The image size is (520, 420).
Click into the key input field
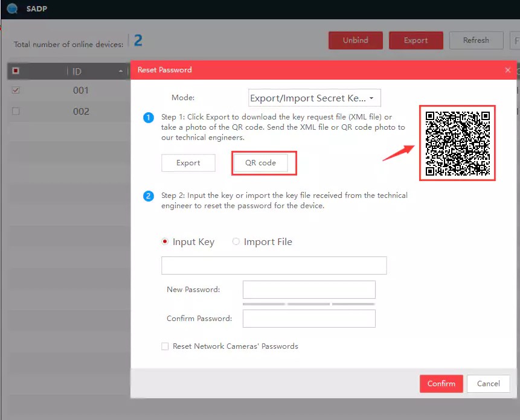[x=274, y=265]
